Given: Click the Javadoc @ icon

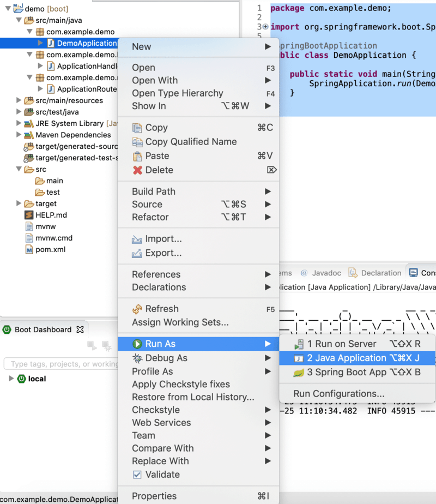Looking at the screenshot, I should point(304,273).
